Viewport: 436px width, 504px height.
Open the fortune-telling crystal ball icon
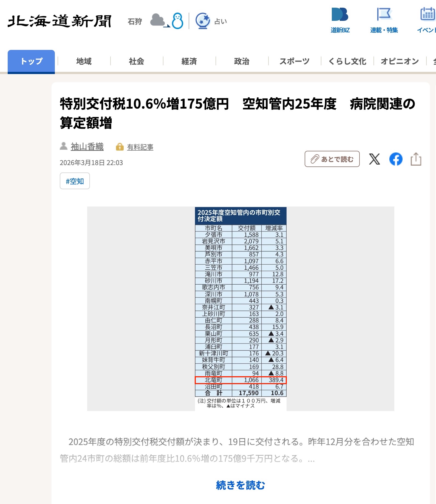click(203, 21)
